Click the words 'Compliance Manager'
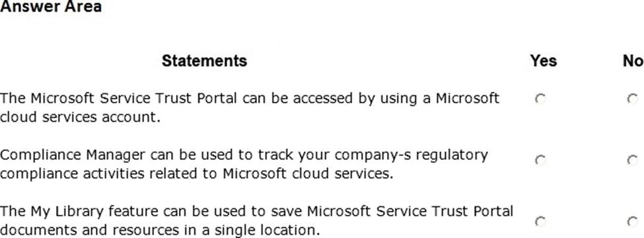The image size is (644, 238). pyautogui.click(x=73, y=155)
